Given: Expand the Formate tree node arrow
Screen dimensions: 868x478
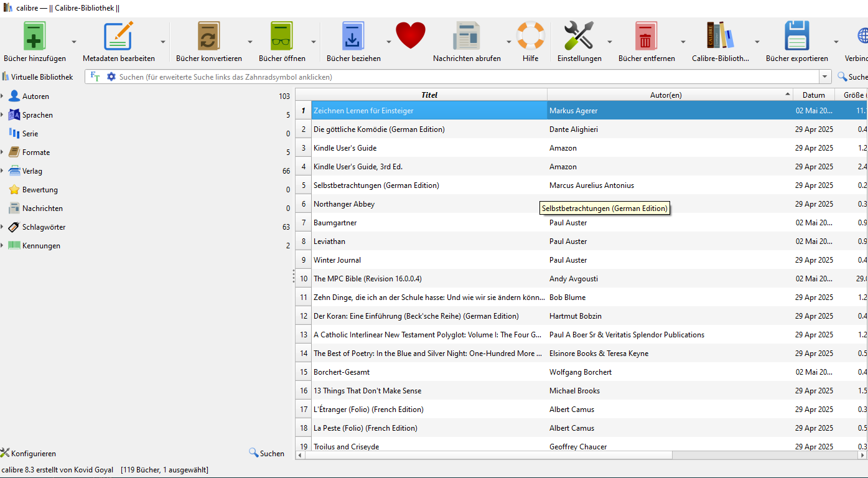Looking at the screenshot, I should click(2, 152).
